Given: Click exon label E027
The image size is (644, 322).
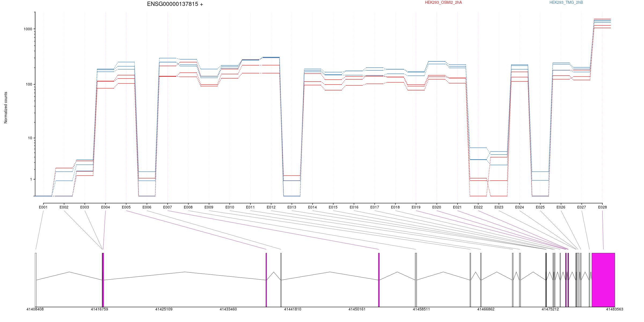Looking at the screenshot, I should [581, 207].
